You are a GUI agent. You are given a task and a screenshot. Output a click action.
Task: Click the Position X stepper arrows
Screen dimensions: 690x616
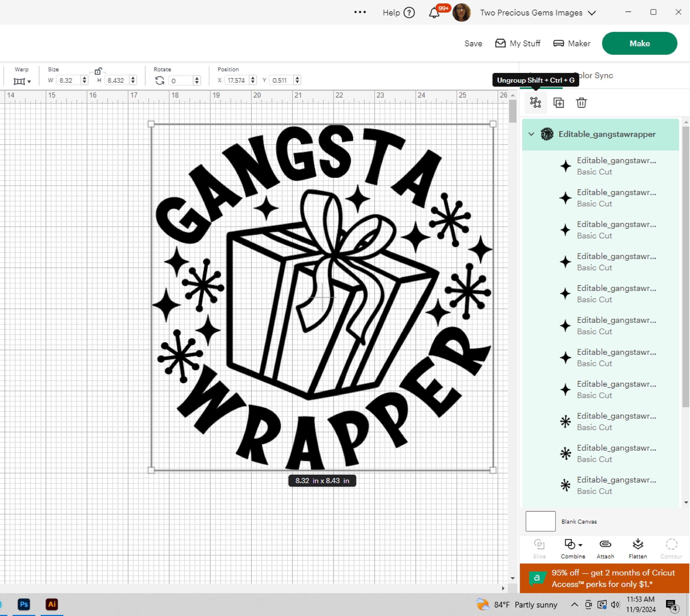tap(253, 80)
